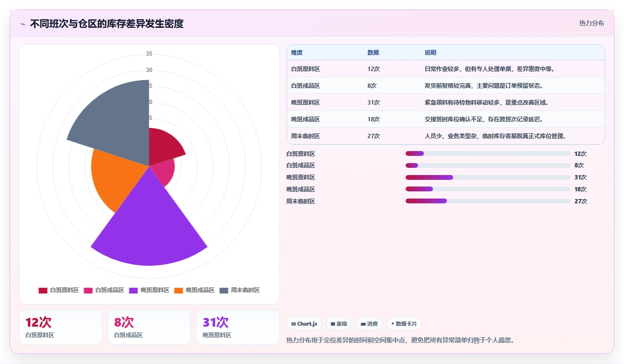This screenshot has width=624, height=364.
Task: Click the axis label 35 on chart
Action: pyautogui.click(x=149, y=54)
